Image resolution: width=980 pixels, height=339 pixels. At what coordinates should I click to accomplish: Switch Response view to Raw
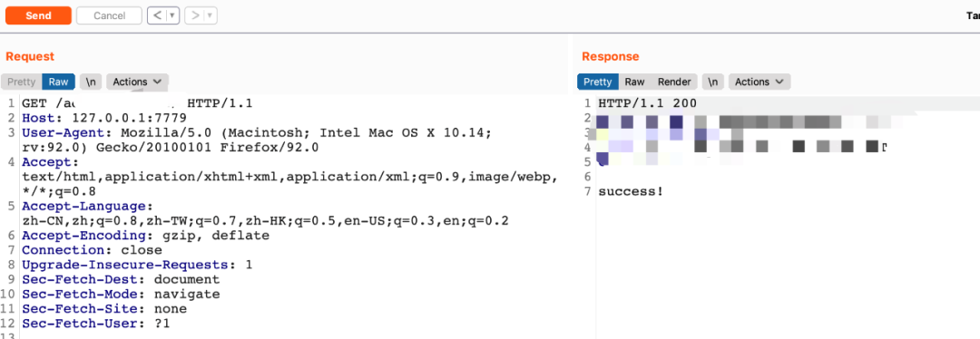click(634, 82)
